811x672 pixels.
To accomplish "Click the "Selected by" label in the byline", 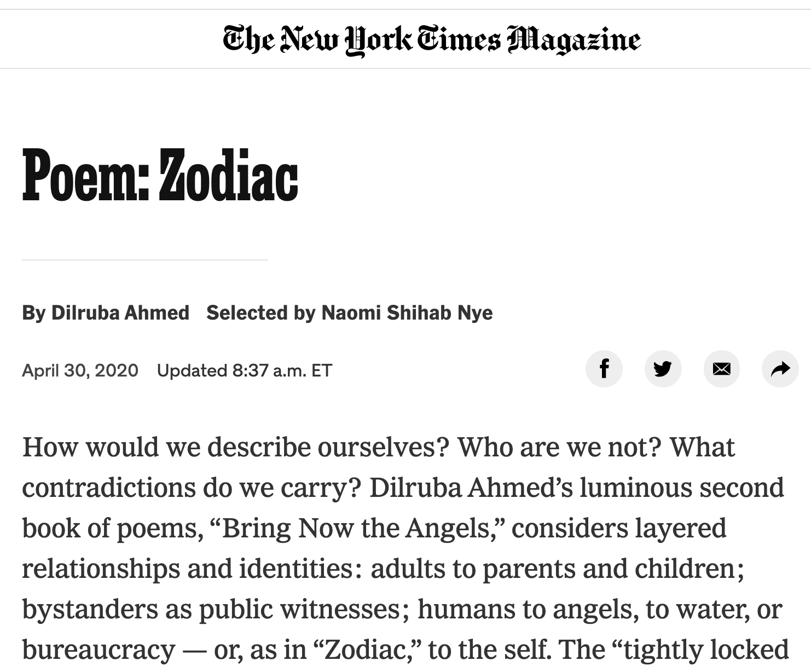I will coord(261,312).
